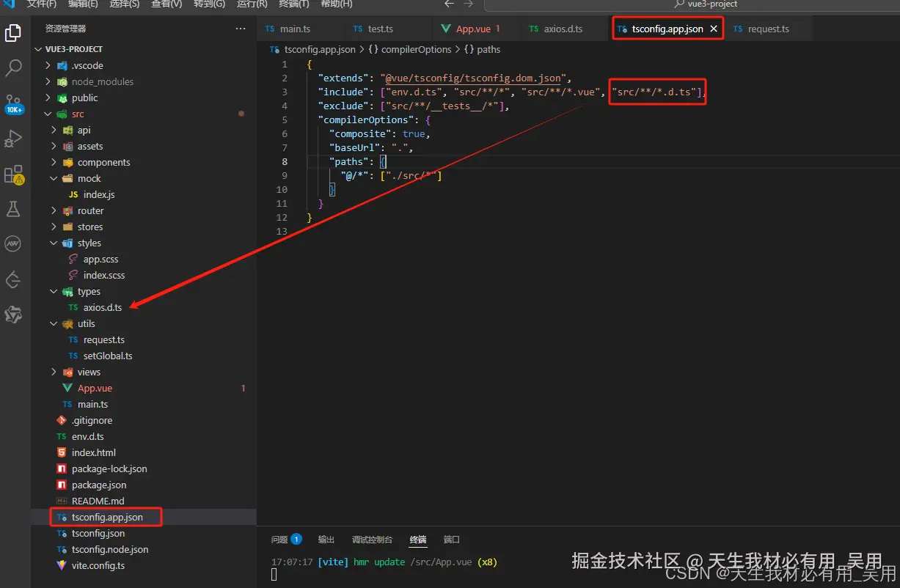Click the vue3-project command center search box

[x=692, y=4]
